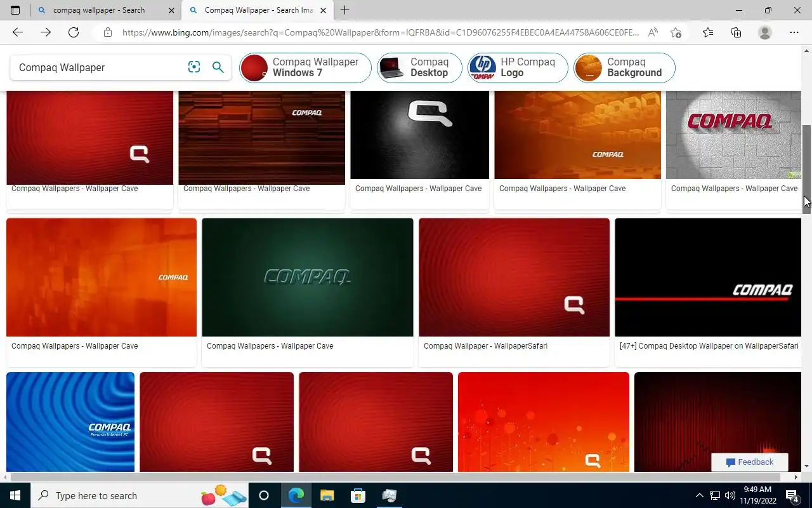Image resolution: width=812 pixels, height=508 pixels.
Task: Click the browser address bar URL
Action: [x=381, y=32]
